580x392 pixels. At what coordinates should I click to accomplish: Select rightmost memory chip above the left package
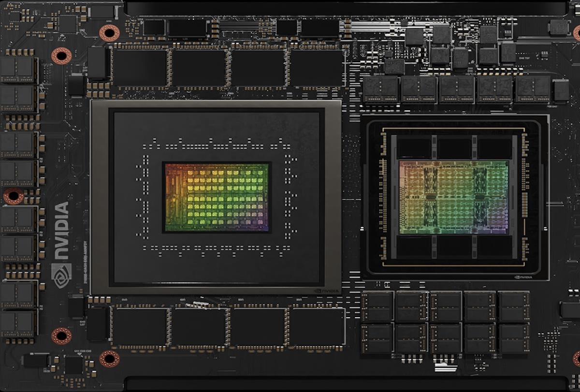pyautogui.click(x=317, y=68)
